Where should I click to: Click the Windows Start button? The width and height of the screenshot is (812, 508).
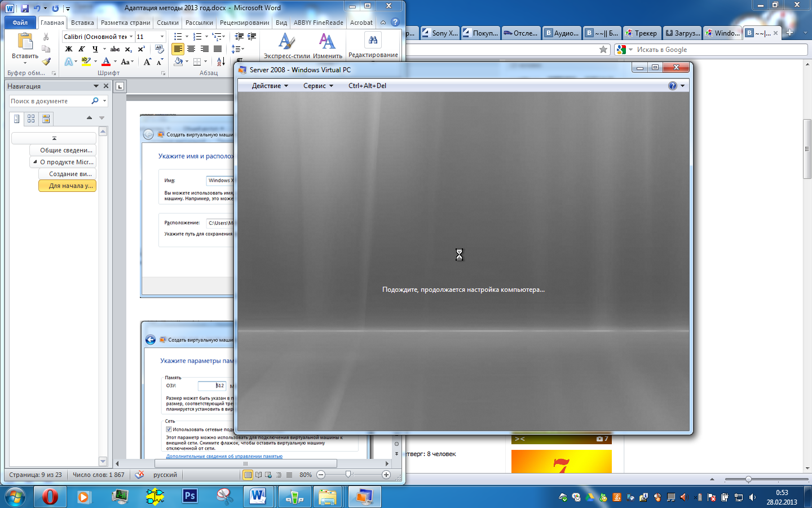tap(15, 497)
